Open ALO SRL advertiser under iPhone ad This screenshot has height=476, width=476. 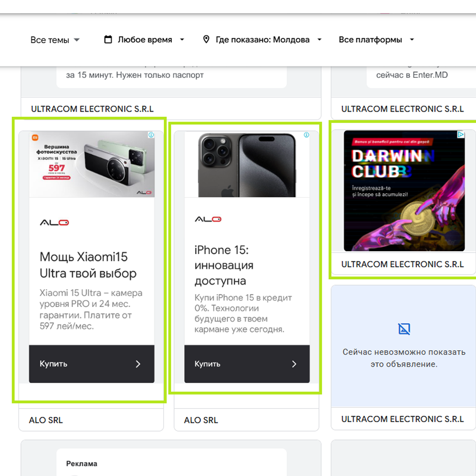click(201, 420)
